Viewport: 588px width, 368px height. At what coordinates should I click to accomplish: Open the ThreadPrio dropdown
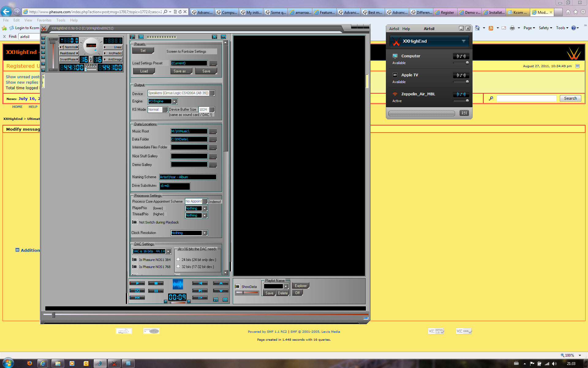205,216
